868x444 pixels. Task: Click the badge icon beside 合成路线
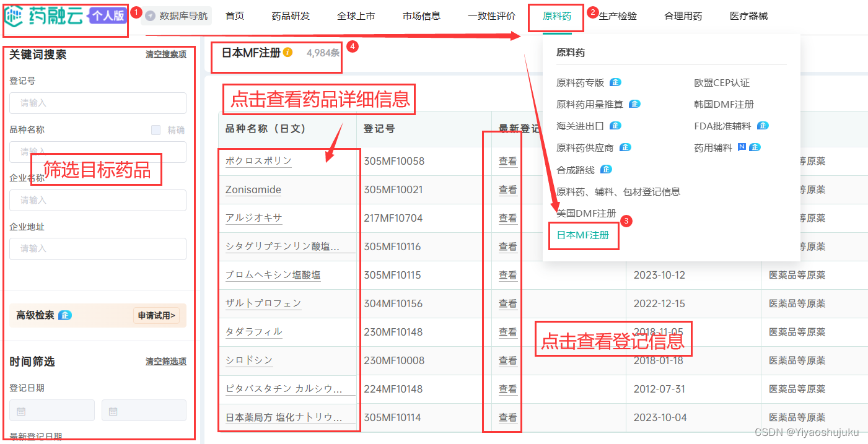coord(606,169)
